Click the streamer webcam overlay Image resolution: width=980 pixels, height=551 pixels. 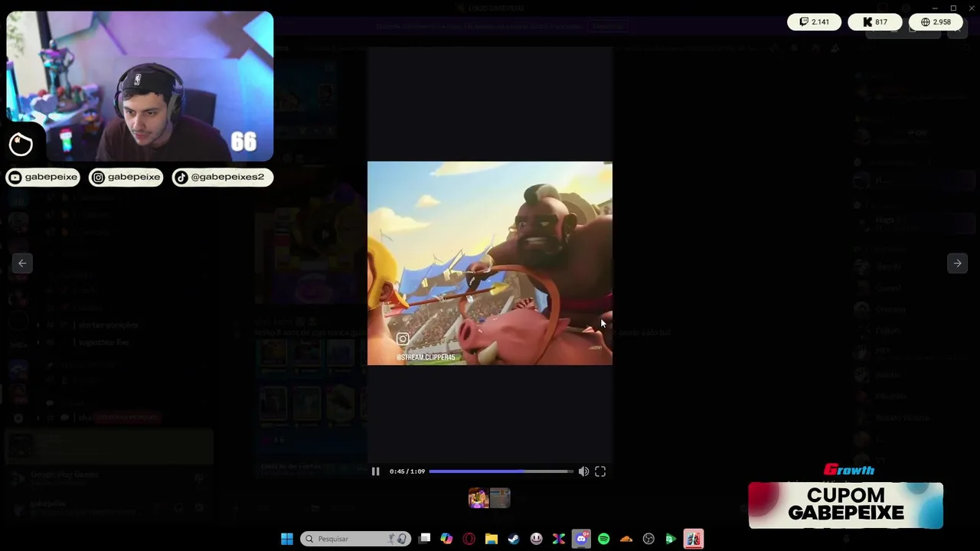[140, 86]
